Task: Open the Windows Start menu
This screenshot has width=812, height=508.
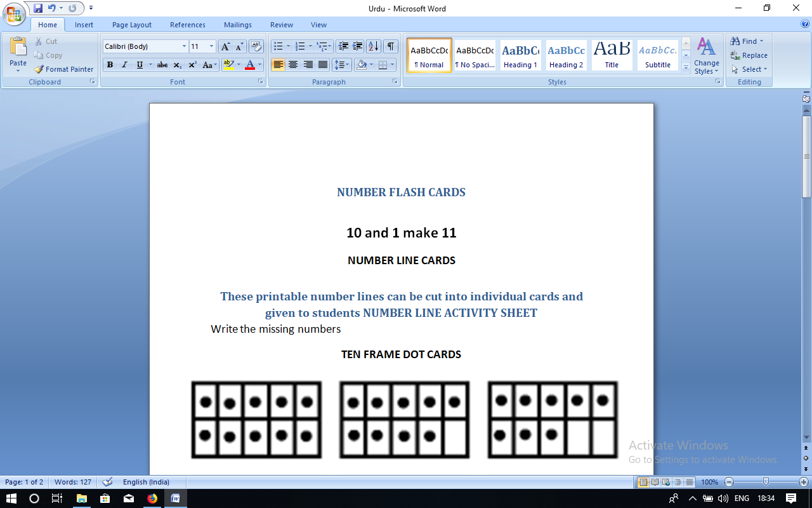Action: [11, 498]
